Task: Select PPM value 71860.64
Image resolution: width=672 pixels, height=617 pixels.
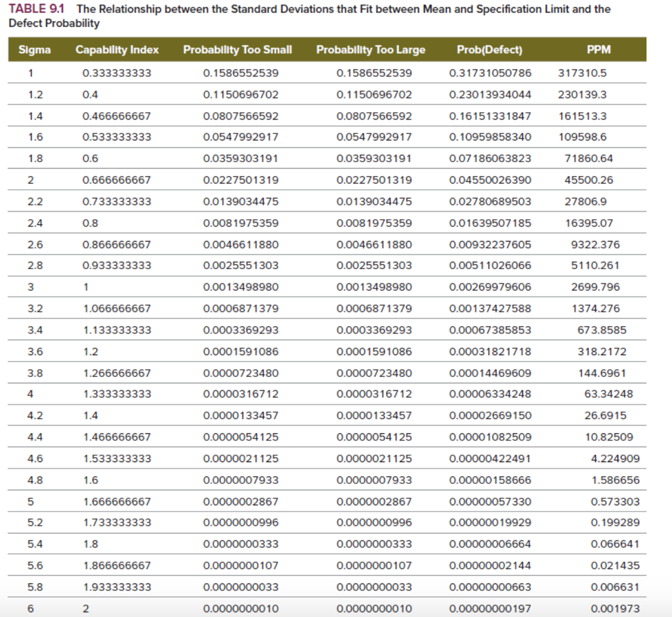Action: click(x=589, y=159)
